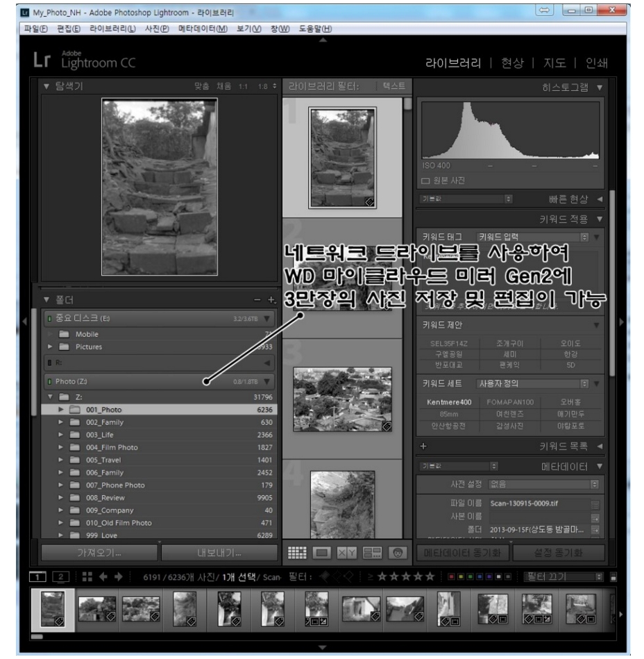This screenshot has height=659, width=644.
Task: Select the 004_Film Photo folder row
Action: [159, 448]
